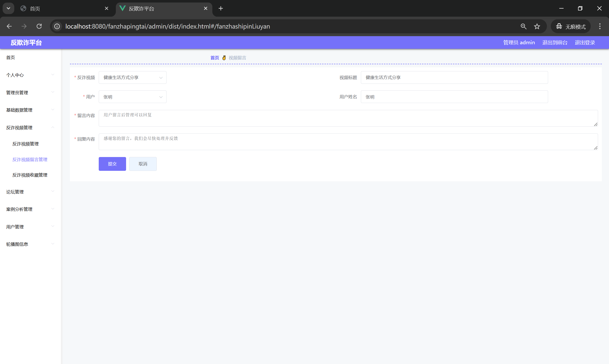Click 管理员 admin in the header
The image size is (609, 364).
519,42
